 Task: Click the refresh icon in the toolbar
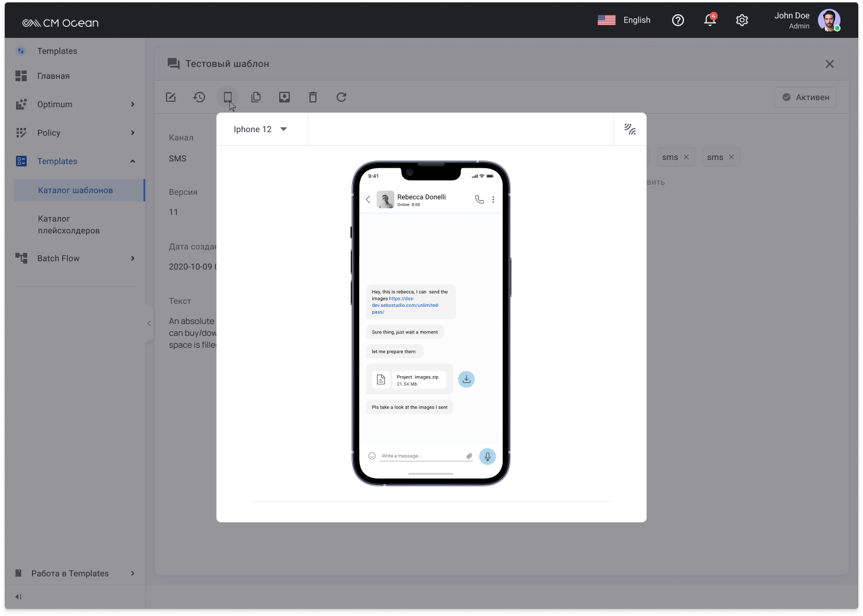point(341,97)
